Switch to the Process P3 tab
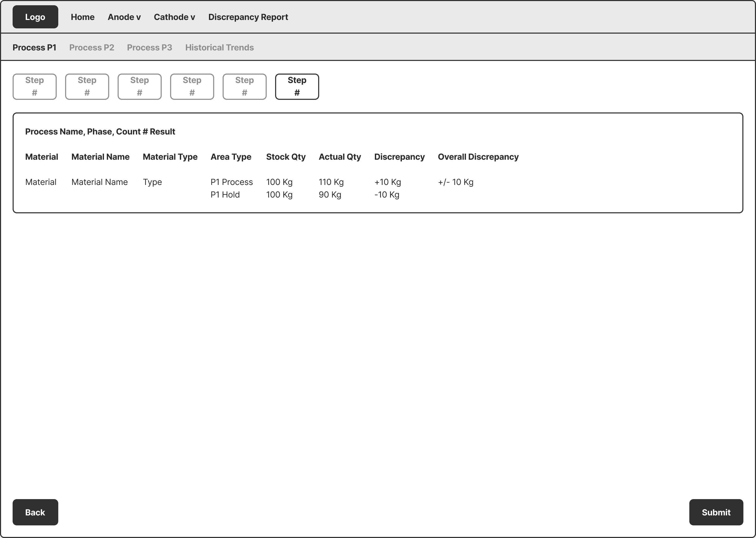Screen dimensions: 756x538 150,47
